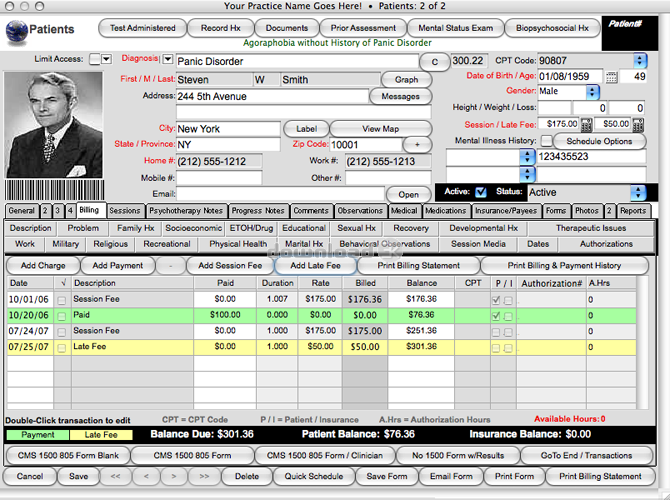Go to first record with << button

pyautogui.click(x=115, y=476)
